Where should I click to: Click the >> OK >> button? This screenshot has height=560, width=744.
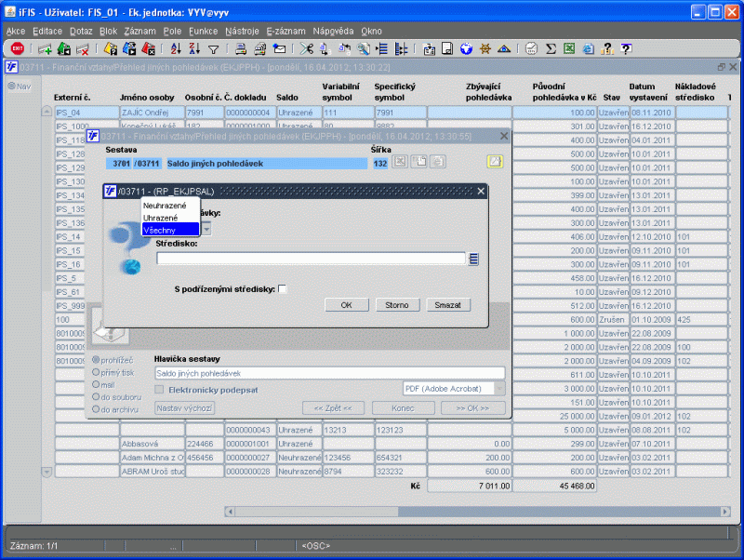(x=472, y=408)
